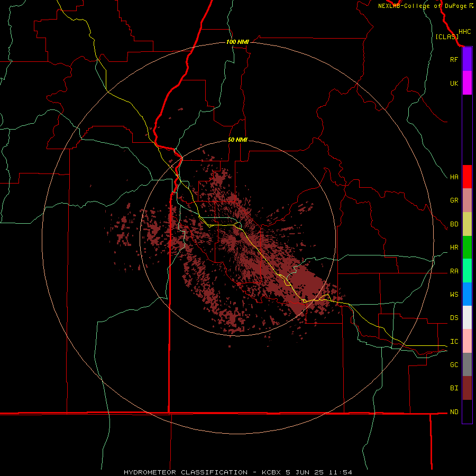Image resolution: width=476 pixels, height=476 pixels.
Task: Click the RF purple legend swatch
Action: point(467,59)
